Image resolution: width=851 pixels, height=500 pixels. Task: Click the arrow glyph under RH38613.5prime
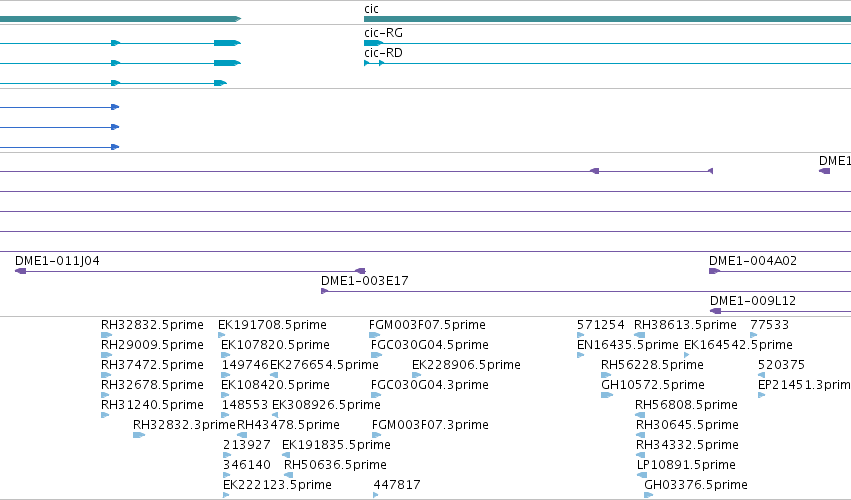coord(639,335)
